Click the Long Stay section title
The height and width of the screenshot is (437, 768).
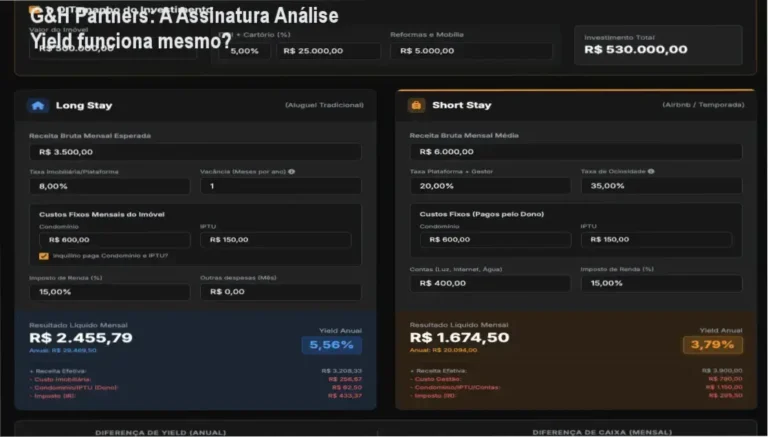coord(84,105)
